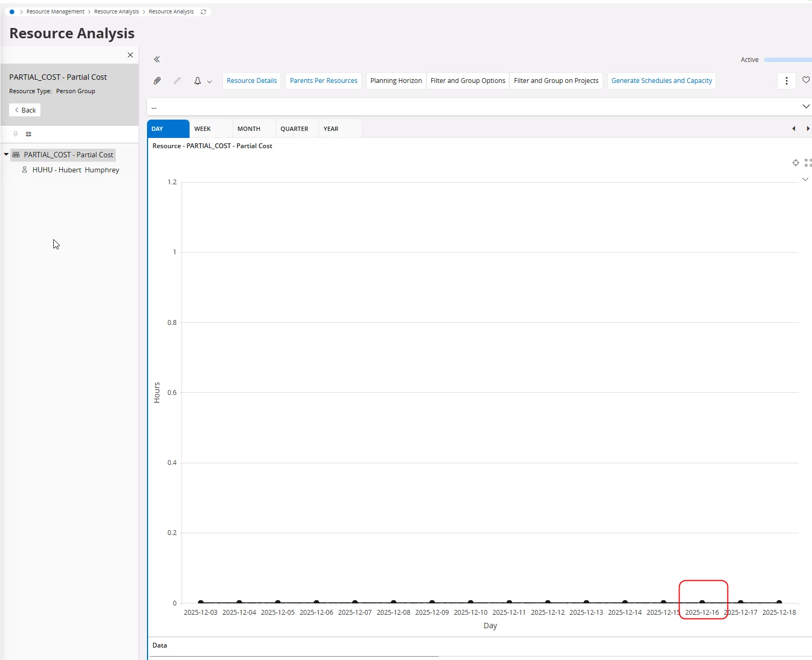This screenshot has height=660, width=812.
Task: Switch to the YEAR tab
Action: click(340, 129)
